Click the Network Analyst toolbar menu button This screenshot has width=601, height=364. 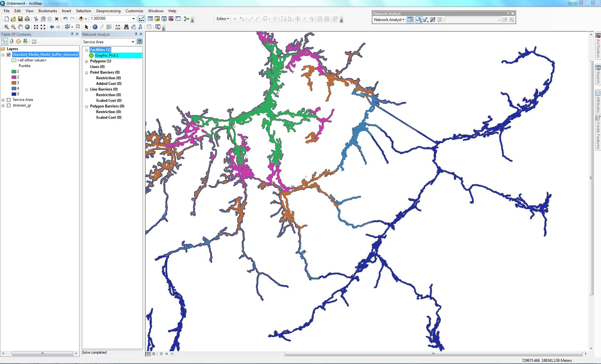389,20
